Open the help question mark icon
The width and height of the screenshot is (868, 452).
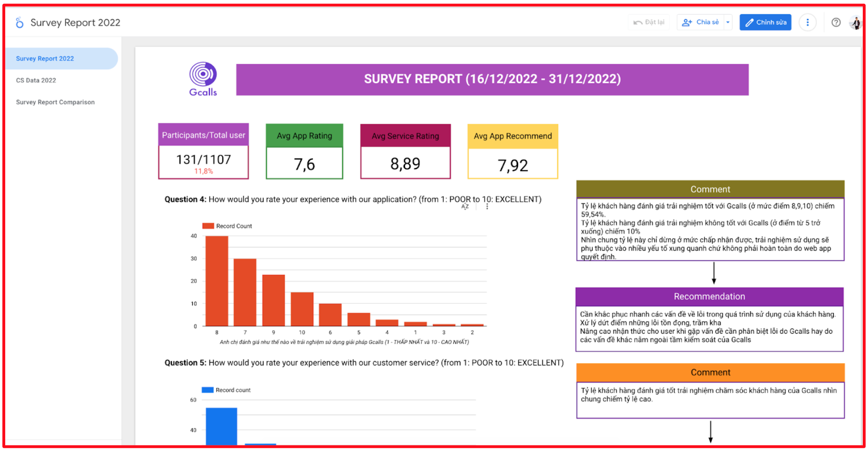[836, 22]
